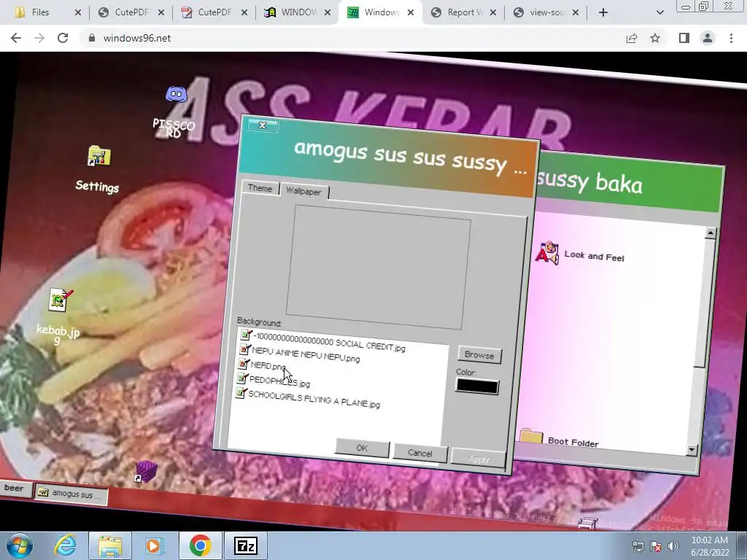This screenshot has height=560, width=747.
Task: Bookmark this page with the star icon
Action: [655, 38]
